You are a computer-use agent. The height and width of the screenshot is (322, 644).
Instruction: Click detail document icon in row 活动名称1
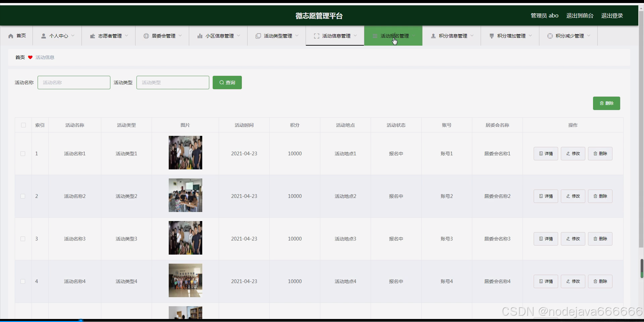click(541, 154)
